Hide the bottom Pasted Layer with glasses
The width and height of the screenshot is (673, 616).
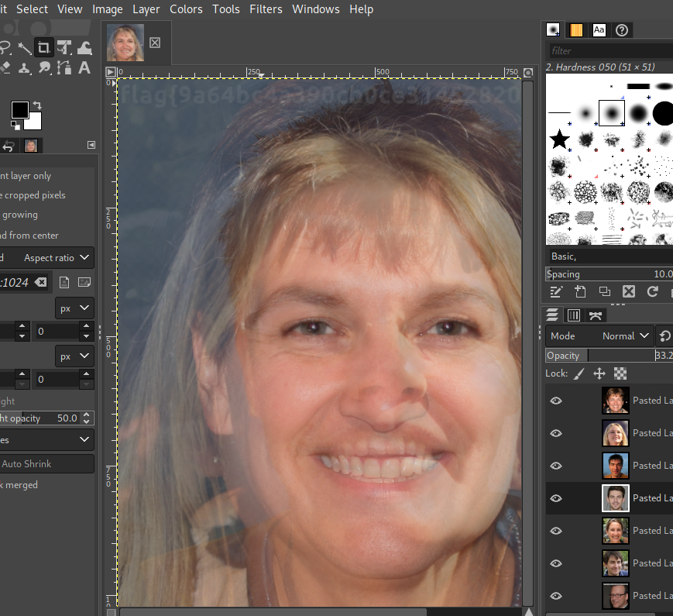(x=556, y=596)
